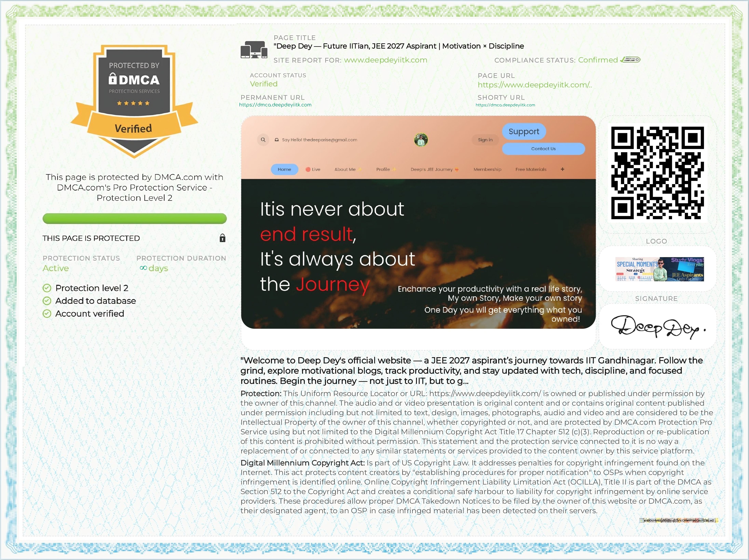Click the Account verified checkmark
The image size is (749, 560).
coord(47,314)
